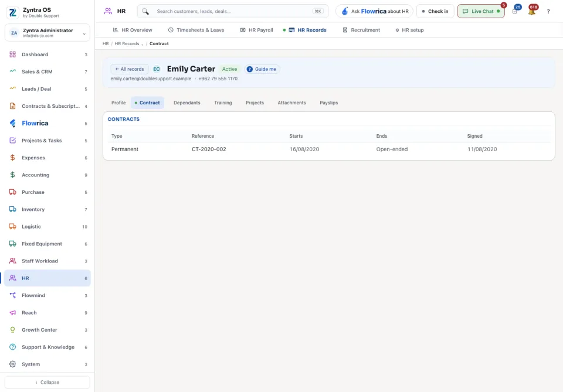
Task: Click the phone number +962 79 555 1170
Action: 218,79
